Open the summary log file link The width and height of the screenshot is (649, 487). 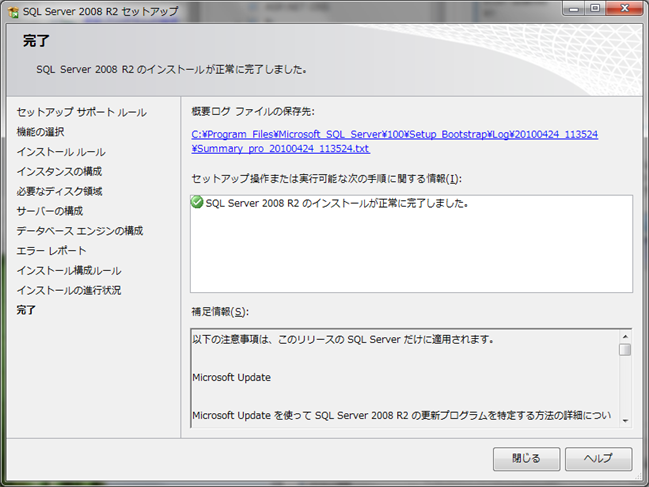[394, 142]
